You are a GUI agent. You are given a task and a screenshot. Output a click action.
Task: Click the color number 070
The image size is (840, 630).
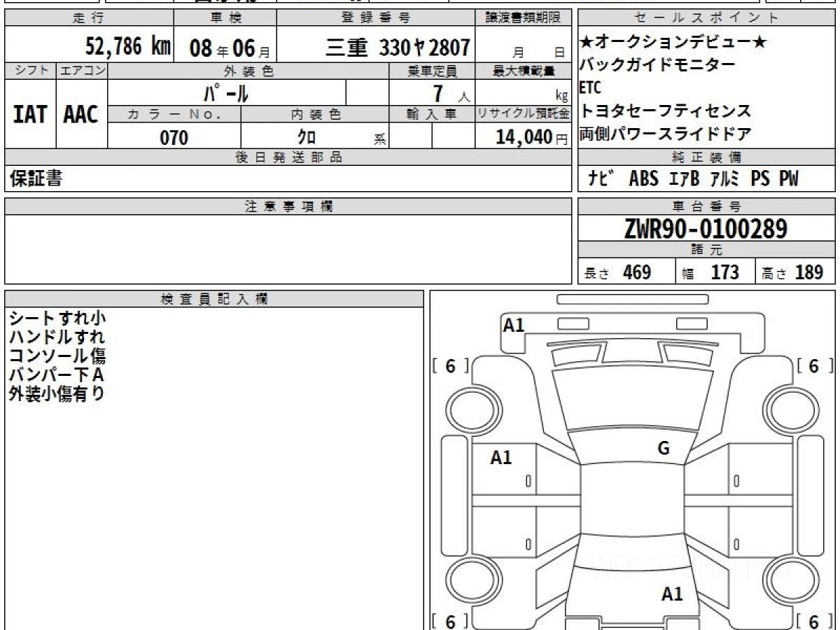click(174, 138)
